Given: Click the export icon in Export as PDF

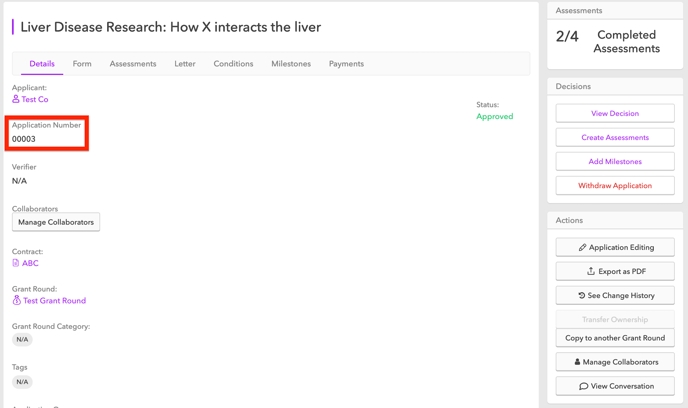Looking at the screenshot, I should click(591, 271).
